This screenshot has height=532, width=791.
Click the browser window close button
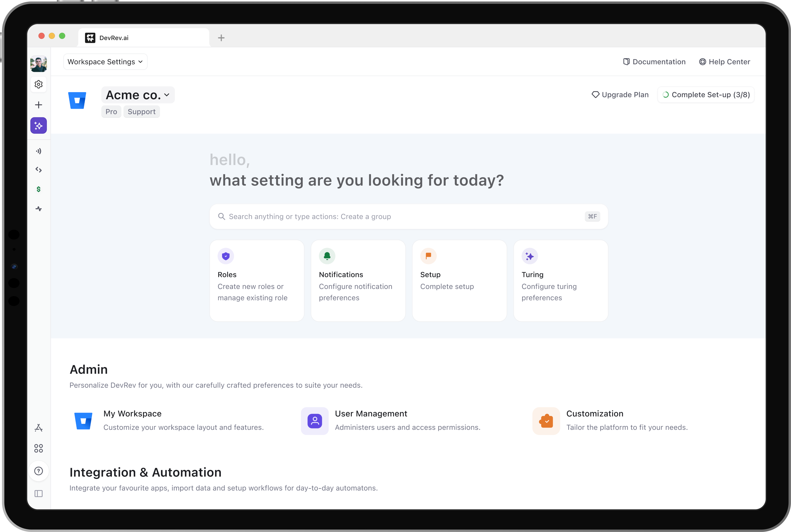point(41,36)
